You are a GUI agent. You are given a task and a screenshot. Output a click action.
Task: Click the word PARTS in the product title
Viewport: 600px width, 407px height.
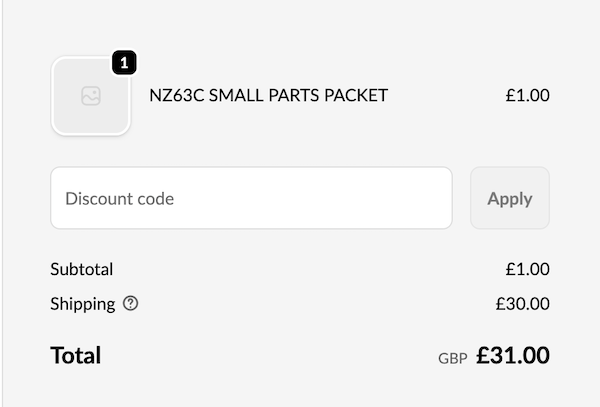click(x=293, y=96)
